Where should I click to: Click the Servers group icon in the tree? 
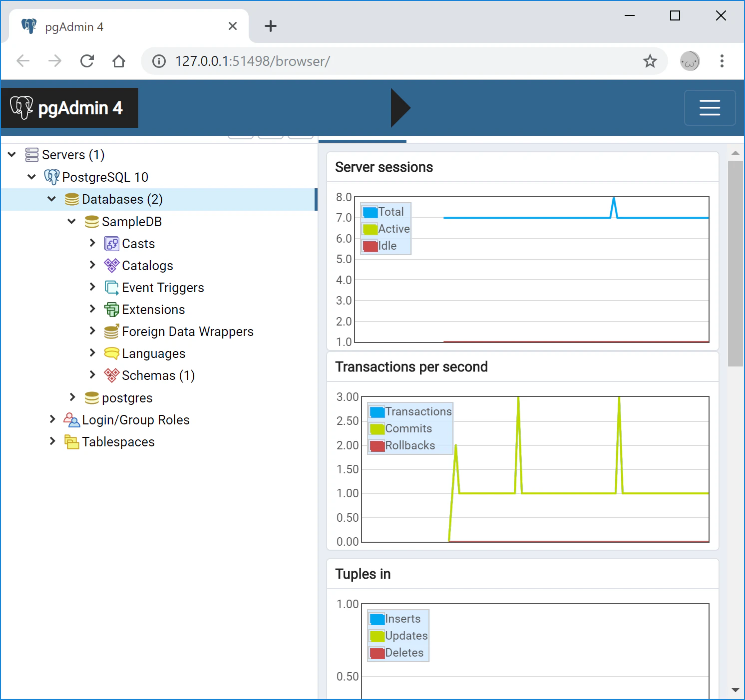pyautogui.click(x=32, y=155)
